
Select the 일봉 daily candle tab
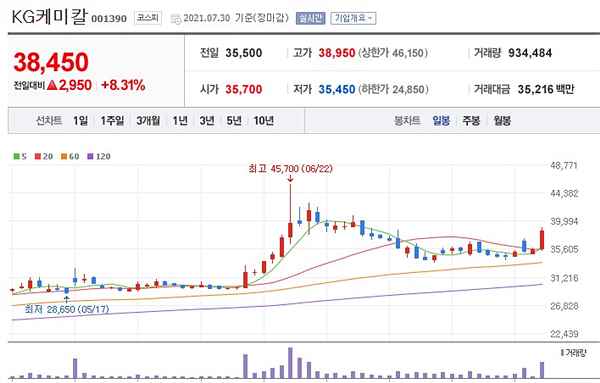(x=441, y=121)
